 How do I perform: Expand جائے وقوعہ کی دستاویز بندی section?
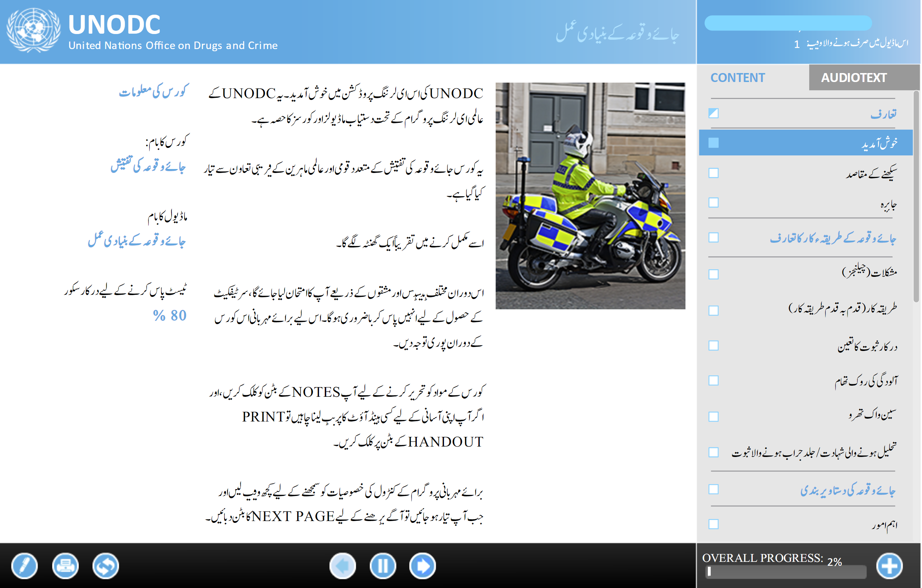[848, 490]
